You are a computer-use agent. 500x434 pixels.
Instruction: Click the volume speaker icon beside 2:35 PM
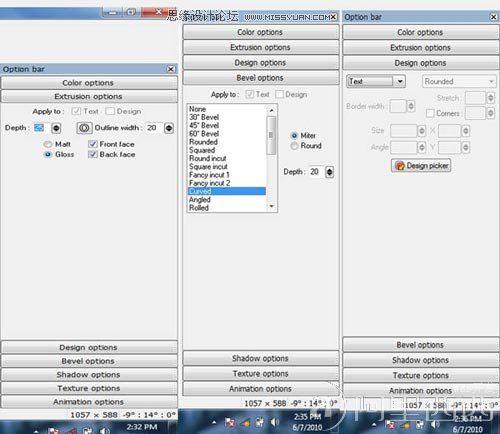coord(275,422)
